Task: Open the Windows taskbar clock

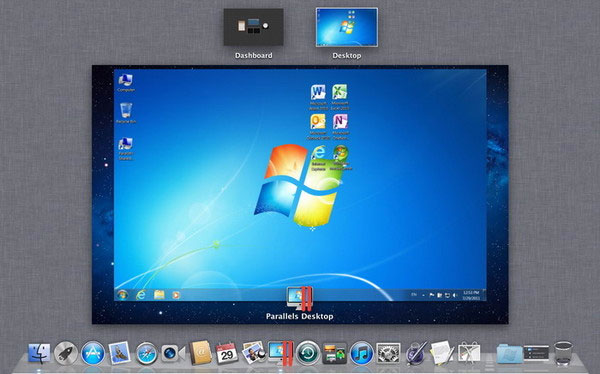Action: click(471, 295)
